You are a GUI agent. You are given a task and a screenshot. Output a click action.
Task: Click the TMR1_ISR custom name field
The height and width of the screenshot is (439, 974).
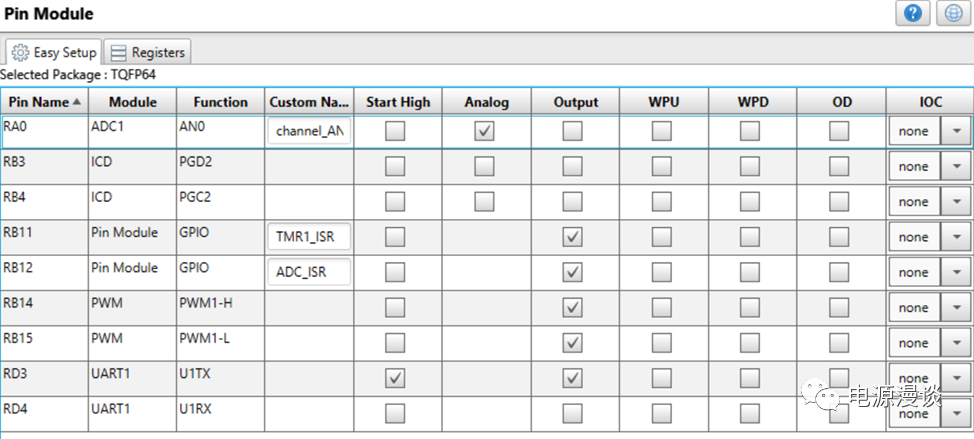tap(309, 237)
